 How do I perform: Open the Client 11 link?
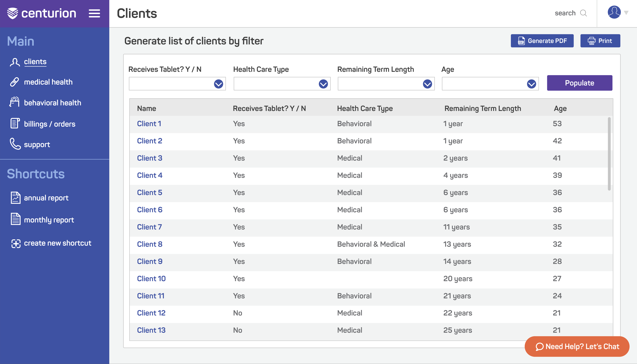click(x=151, y=296)
